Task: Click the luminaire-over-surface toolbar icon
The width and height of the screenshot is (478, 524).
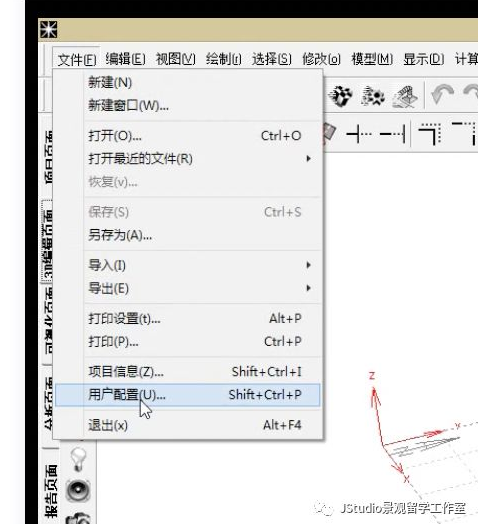Action: coord(405,97)
